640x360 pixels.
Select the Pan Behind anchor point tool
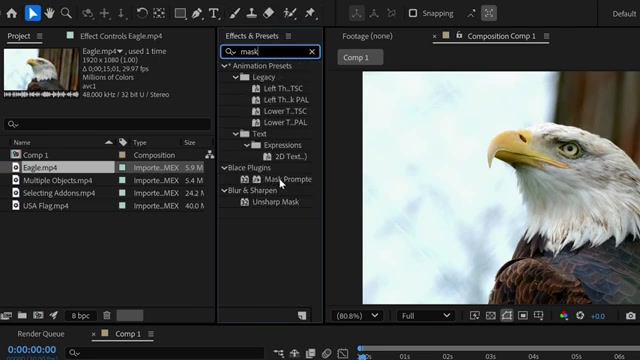tap(159, 13)
